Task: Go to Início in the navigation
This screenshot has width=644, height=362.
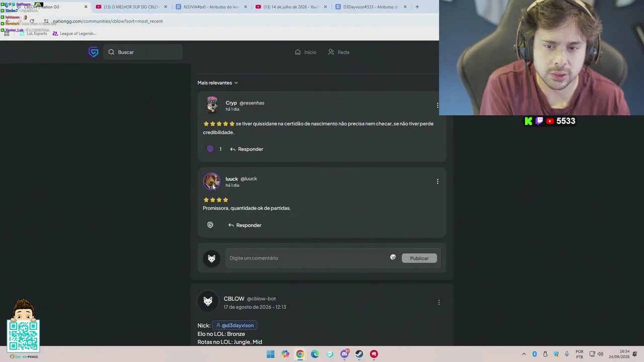Action: coord(305,52)
